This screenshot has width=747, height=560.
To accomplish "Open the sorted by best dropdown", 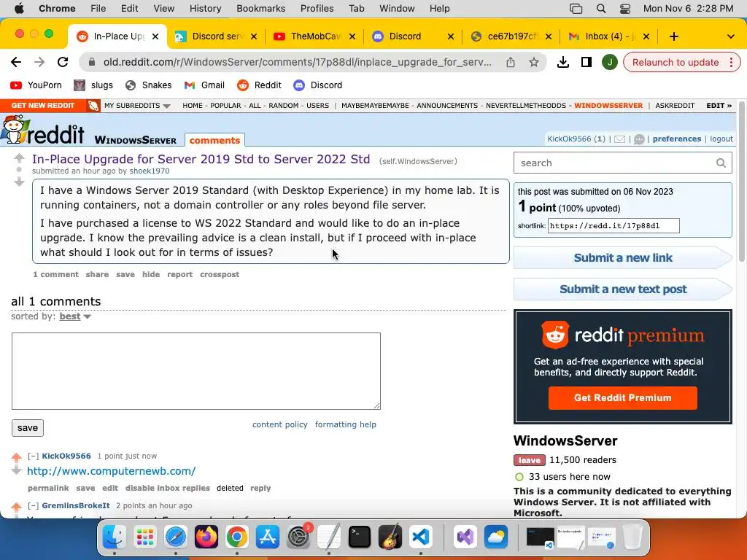I will pos(75,316).
